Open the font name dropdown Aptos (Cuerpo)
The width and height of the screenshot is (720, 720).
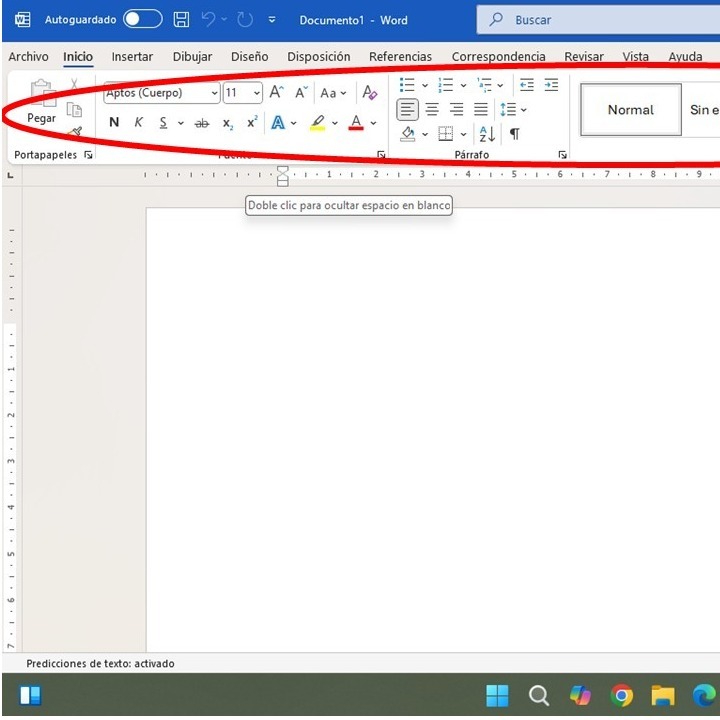pyautogui.click(x=161, y=93)
